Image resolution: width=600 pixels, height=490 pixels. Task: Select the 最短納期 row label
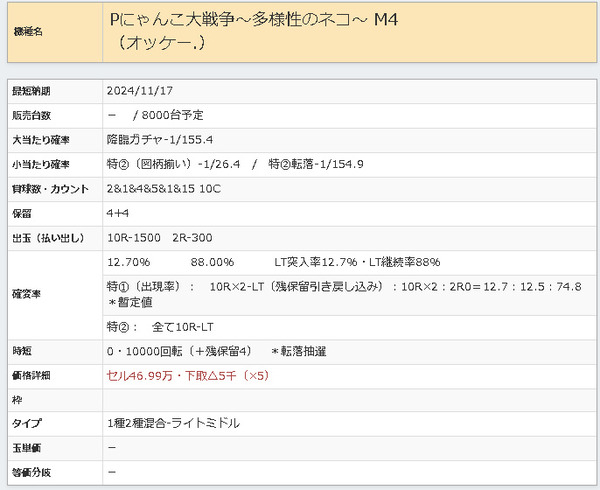(x=31, y=91)
